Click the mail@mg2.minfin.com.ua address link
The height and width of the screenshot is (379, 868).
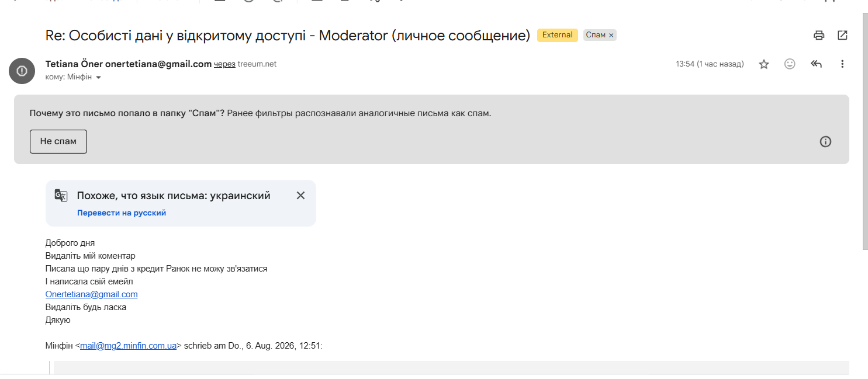[x=129, y=346]
